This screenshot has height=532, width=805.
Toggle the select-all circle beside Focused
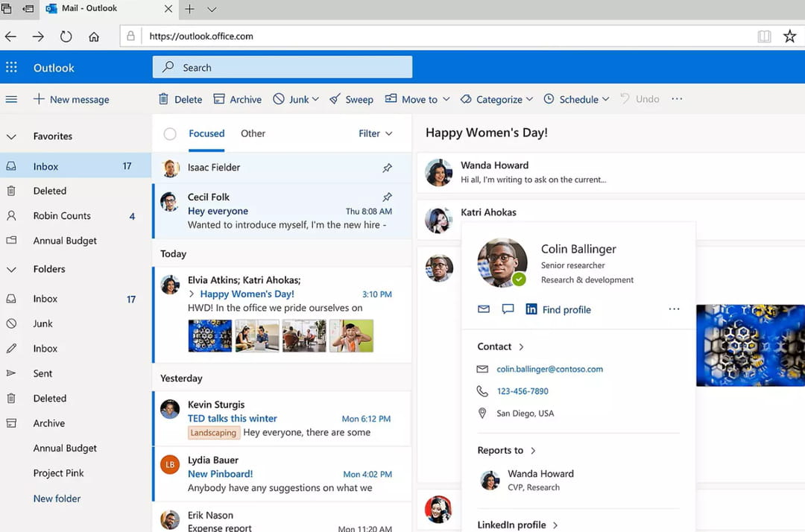pos(170,134)
